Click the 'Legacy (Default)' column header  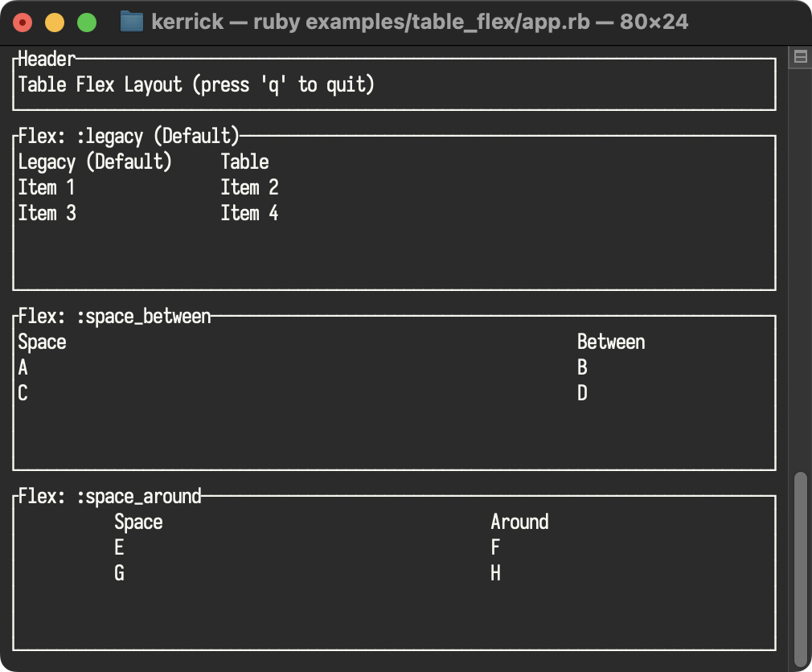tap(95, 162)
